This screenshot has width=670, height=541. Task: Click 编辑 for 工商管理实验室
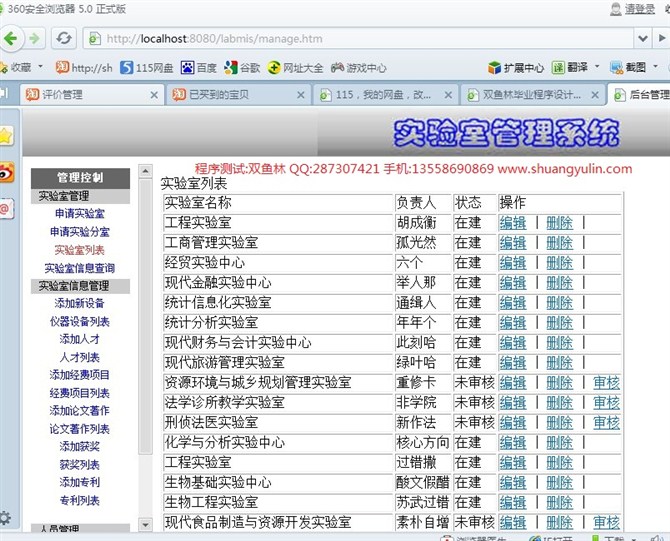tap(513, 243)
